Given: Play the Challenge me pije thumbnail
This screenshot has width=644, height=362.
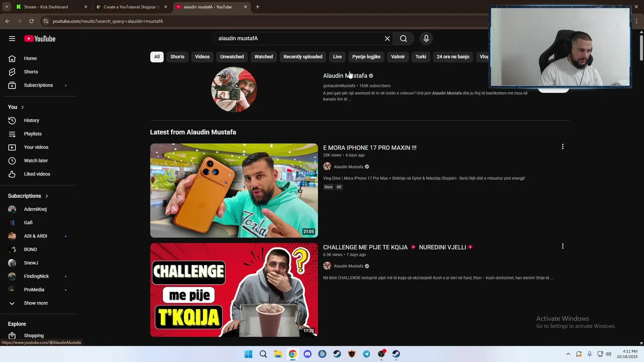Looking at the screenshot, I should 234,290.
